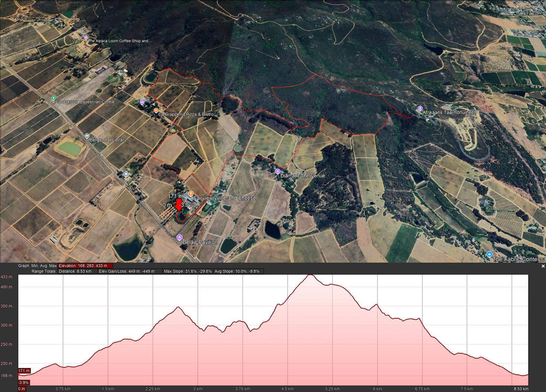Click the Elevation min/avg/max readout
This screenshot has width=546, height=392.
click(x=85, y=266)
